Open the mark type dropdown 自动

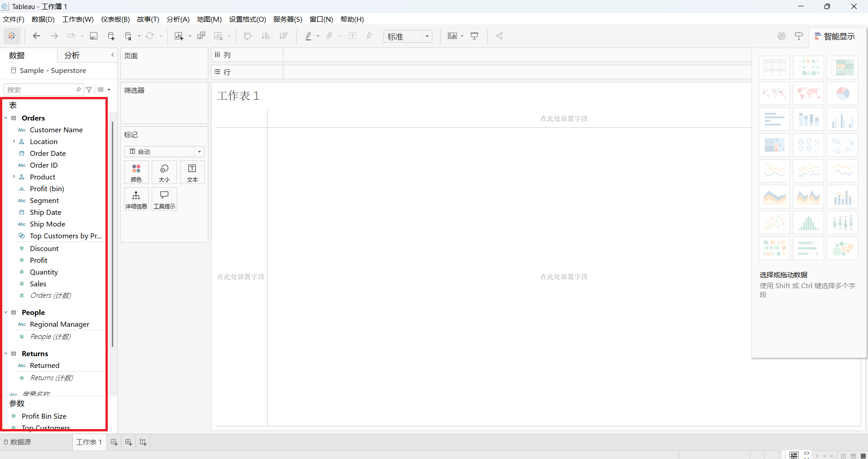tap(164, 151)
